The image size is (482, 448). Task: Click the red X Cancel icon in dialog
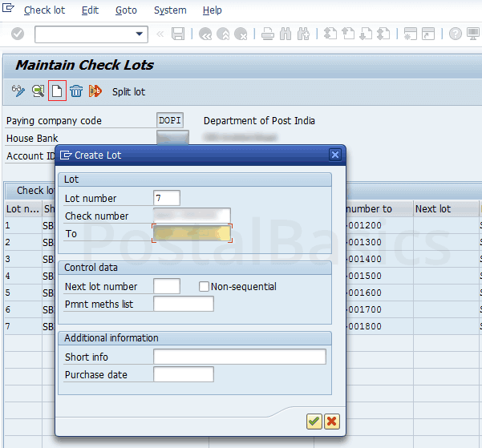click(x=331, y=421)
